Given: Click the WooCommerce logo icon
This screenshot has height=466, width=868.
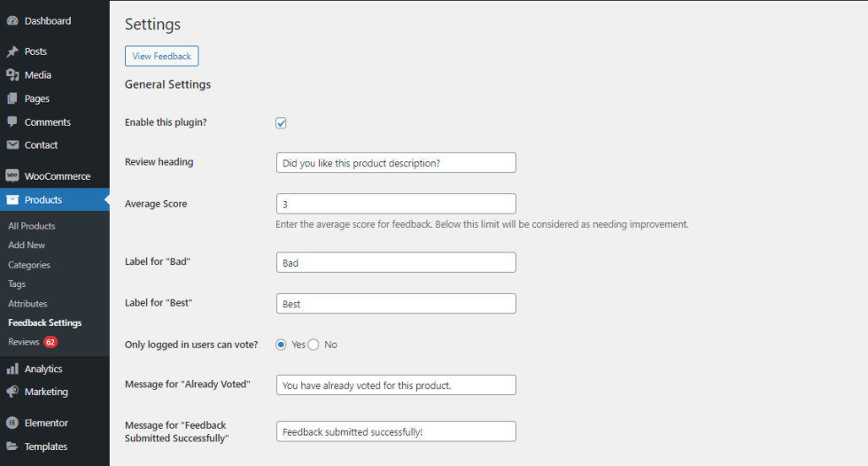Looking at the screenshot, I should click(12, 176).
